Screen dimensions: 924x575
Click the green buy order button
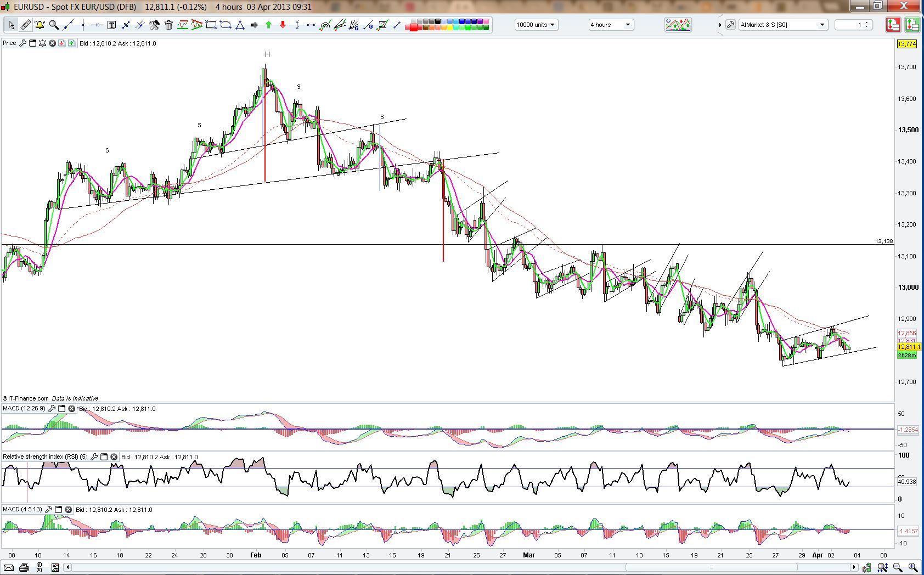(912, 25)
